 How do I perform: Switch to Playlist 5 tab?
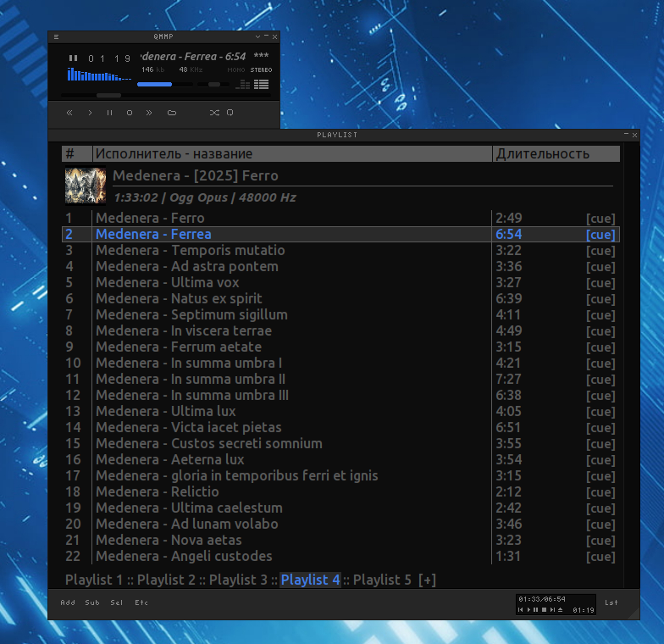(x=382, y=580)
